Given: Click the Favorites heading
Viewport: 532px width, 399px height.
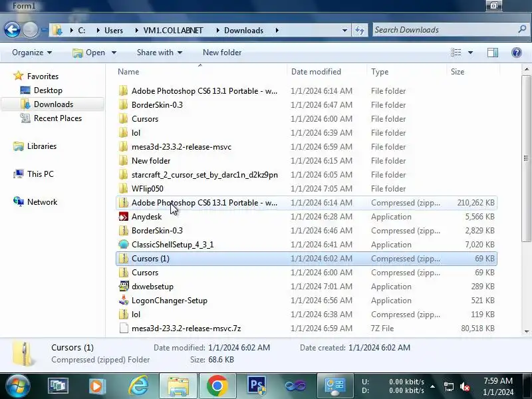Looking at the screenshot, I should tap(43, 76).
